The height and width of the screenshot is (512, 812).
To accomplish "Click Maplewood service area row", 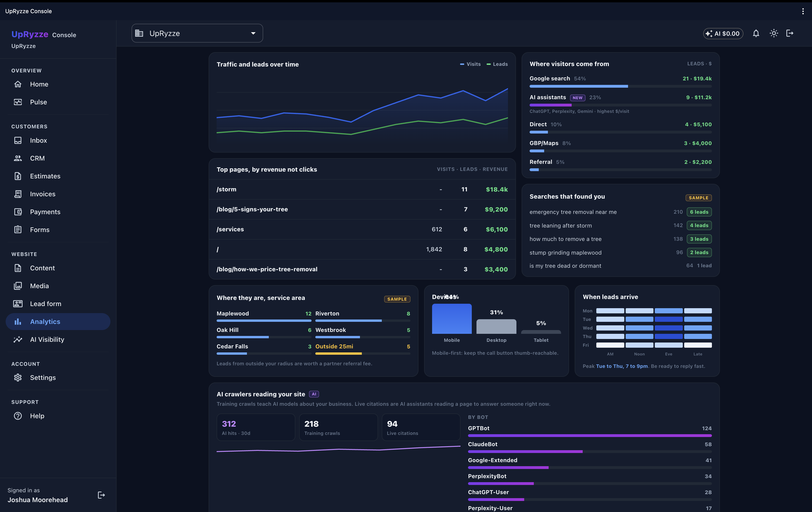I will point(264,316).
